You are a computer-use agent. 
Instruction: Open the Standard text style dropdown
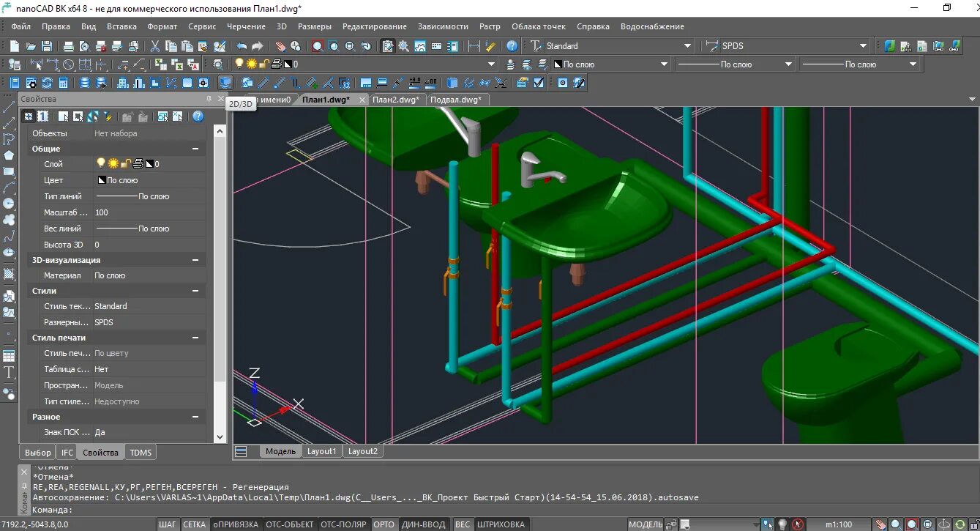[x=687, y=46]
